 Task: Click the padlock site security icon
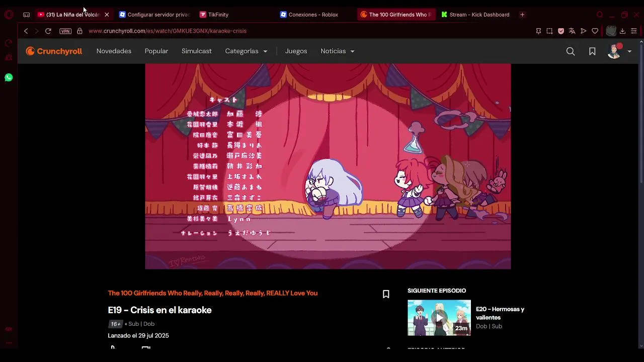[x=79, y=31]
